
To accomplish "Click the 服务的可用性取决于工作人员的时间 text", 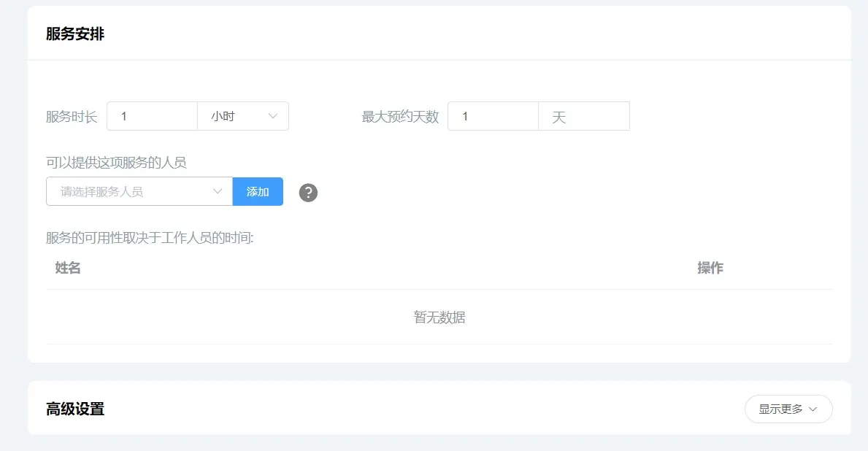I will (x=150, y=238).
